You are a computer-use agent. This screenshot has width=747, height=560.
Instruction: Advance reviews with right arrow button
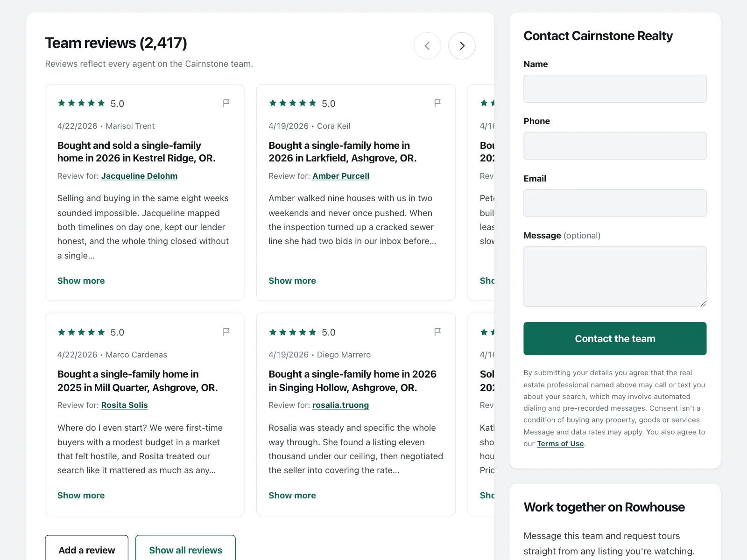pyautogui.click(x=462, y=46)
